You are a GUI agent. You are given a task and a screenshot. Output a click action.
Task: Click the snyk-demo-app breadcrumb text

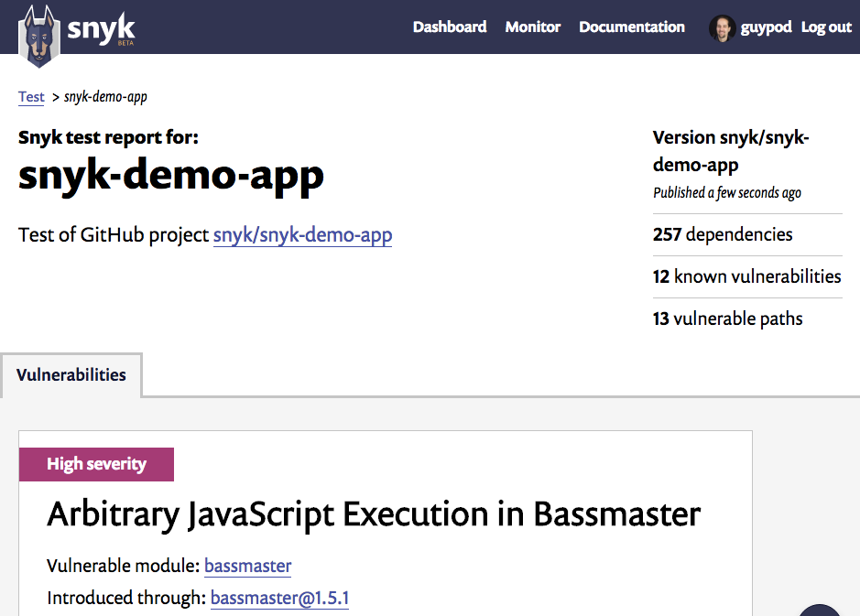(106, 97)
